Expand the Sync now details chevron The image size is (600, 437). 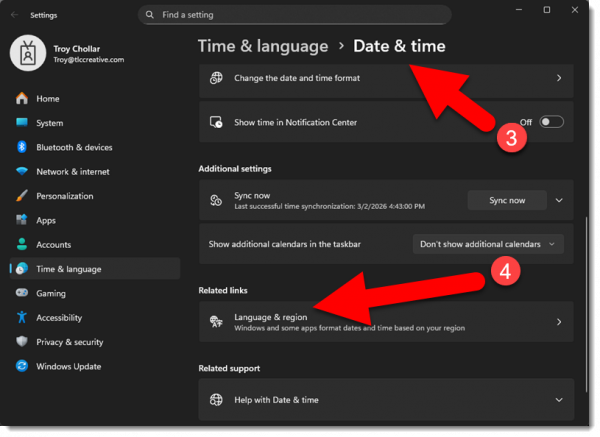559,200
